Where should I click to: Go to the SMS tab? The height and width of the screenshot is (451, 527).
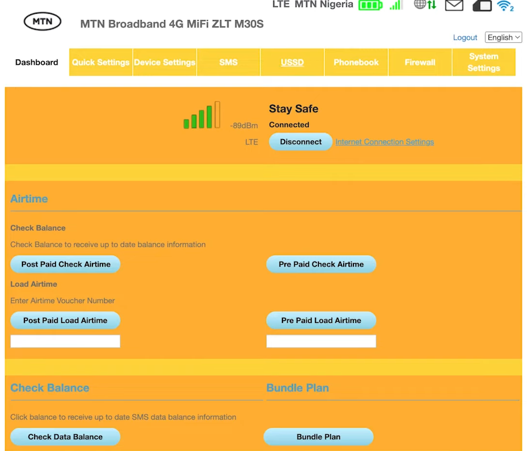click(x=229, y=62)
